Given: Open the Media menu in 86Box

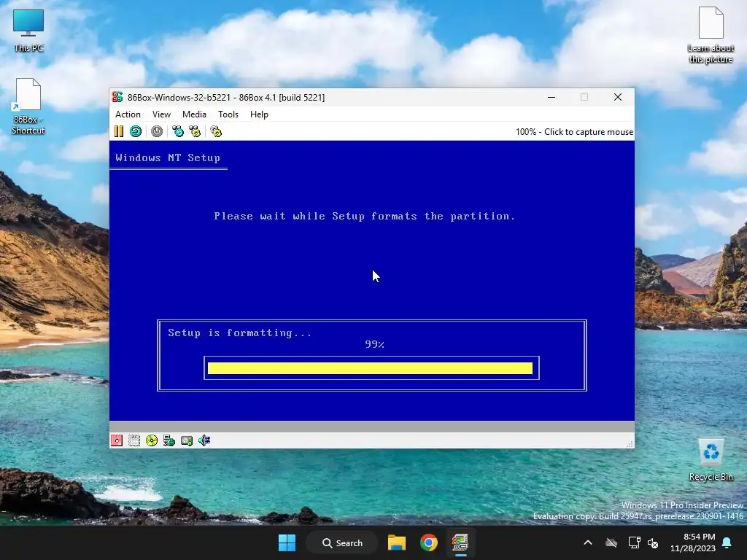Looking at the screenshot, I should pyautogui.click(x=194, y=114).
